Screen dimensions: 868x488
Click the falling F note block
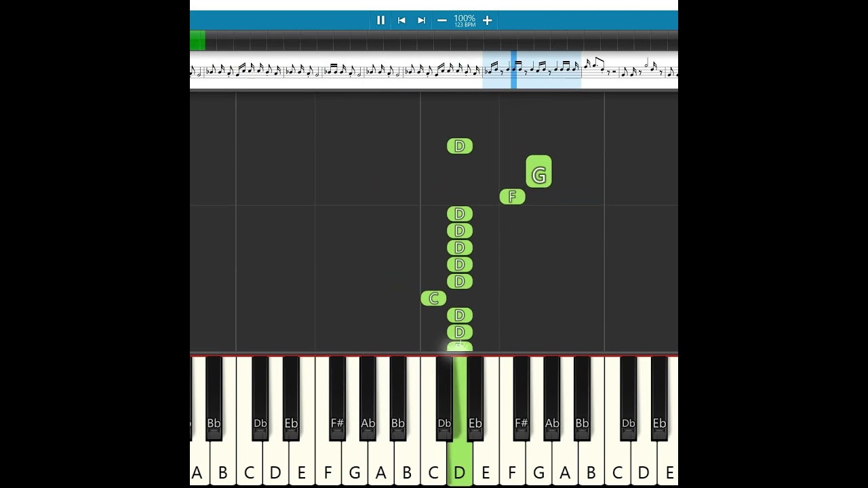[x=512, y=197]
